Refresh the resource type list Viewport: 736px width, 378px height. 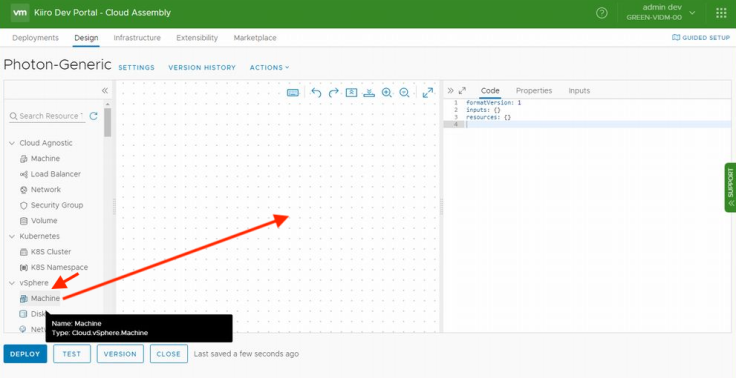tap(93, 116)
